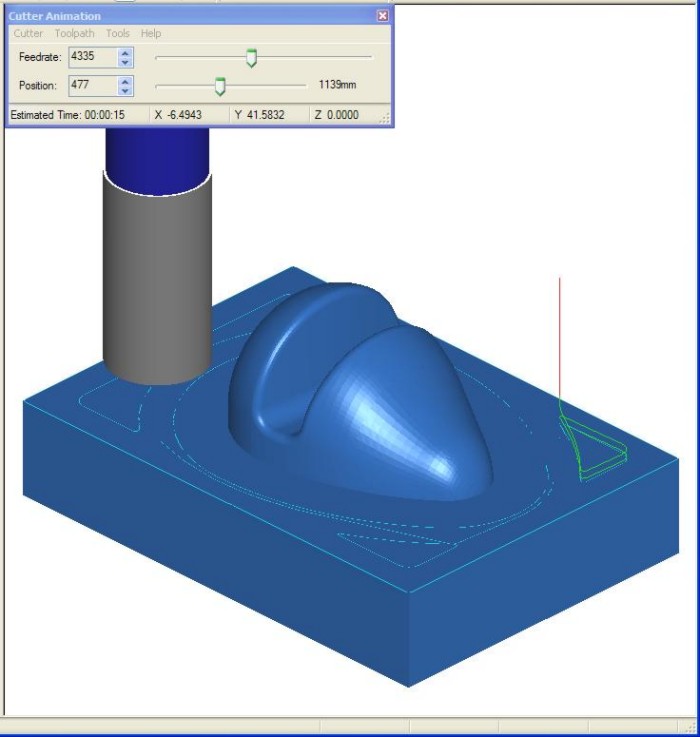Click the 1139mm toolpath length label
This screenshot has width=700, height=737.
coord(338,85)
